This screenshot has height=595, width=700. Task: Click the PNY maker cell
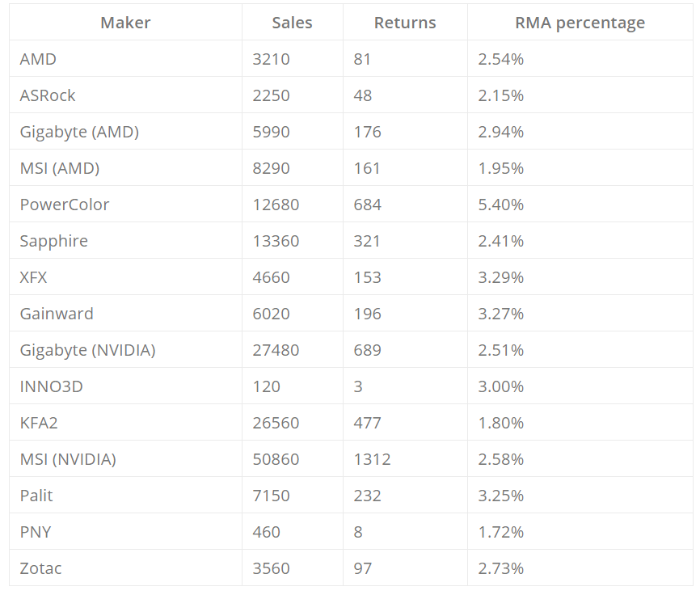[x=36, y=532]
